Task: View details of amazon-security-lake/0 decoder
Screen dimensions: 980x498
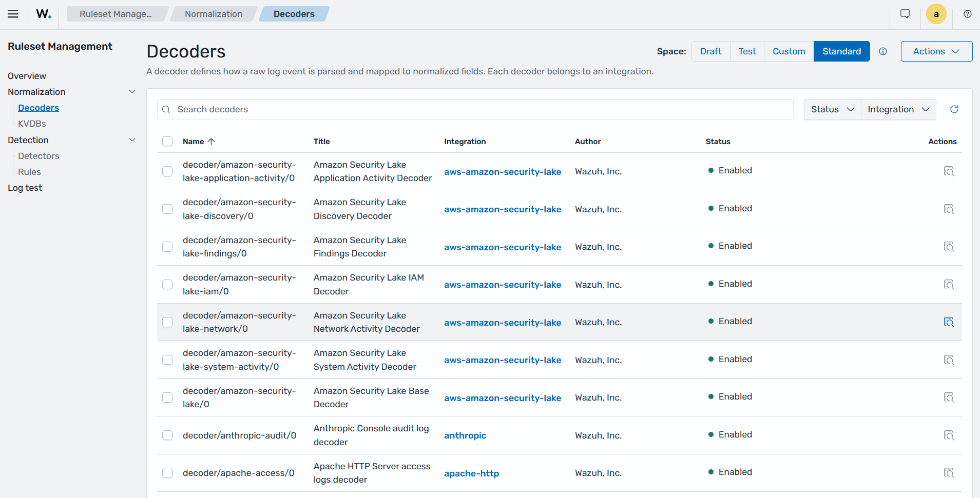Action: pyautogui.click(x=949, y=397)
